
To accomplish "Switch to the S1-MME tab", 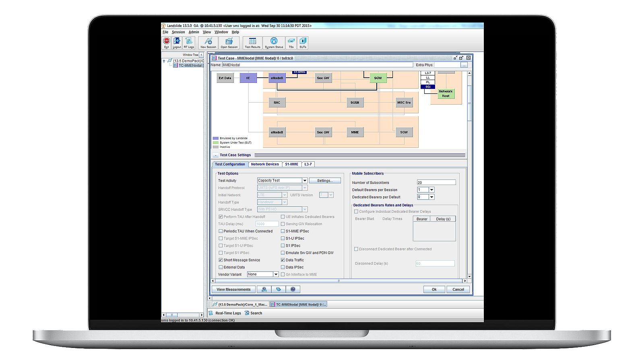I will tap(291, 164).
